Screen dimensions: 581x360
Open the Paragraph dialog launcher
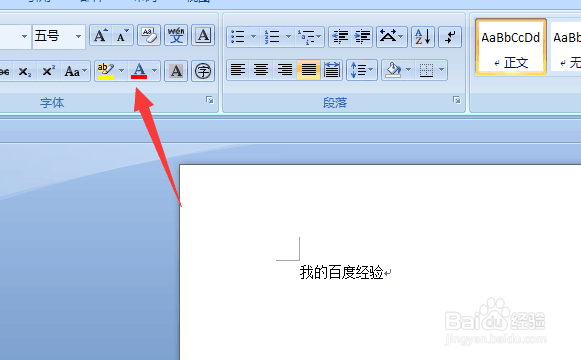[456, 100]
